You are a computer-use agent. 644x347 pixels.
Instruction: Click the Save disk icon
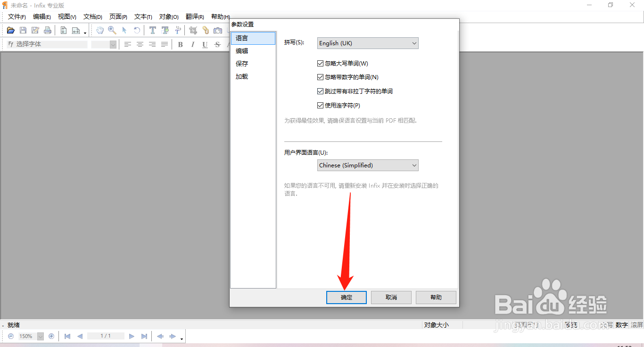(x=23, y=30)
